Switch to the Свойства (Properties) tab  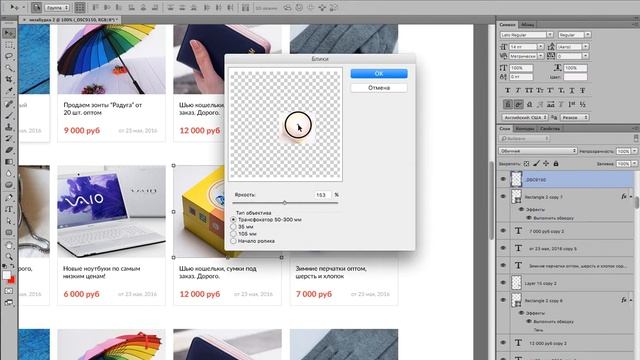(x=550, y=128)
